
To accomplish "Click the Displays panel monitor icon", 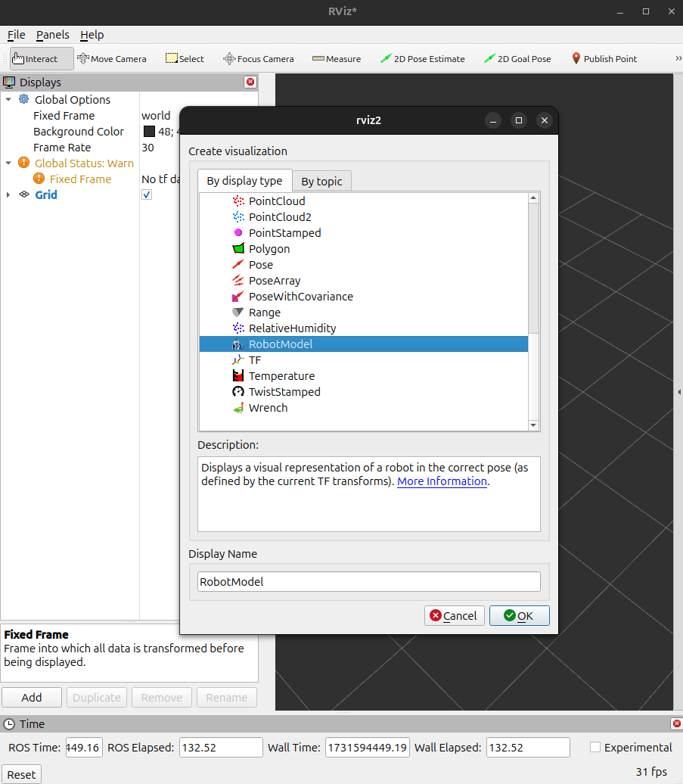I will (9, 82).
